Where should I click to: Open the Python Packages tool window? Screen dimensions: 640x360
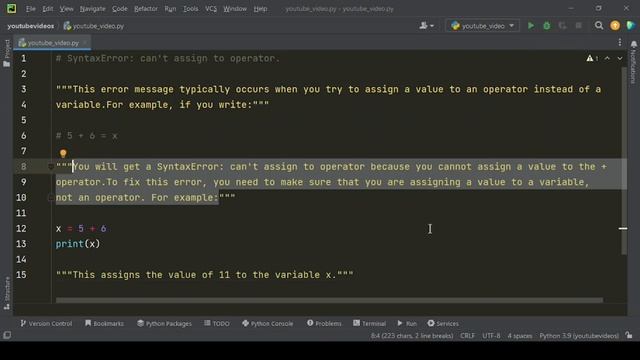(x=164, y=323)
